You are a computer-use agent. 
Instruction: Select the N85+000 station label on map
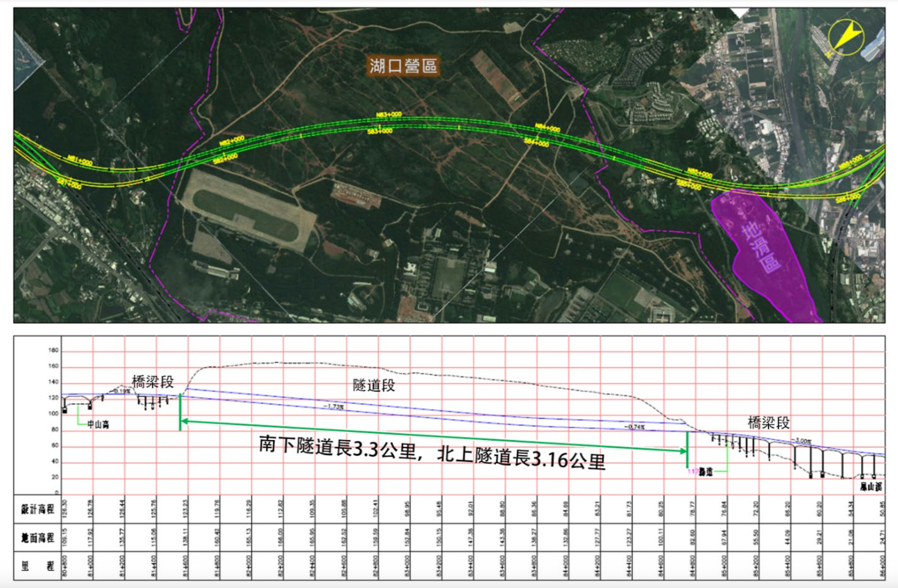(x=700, y=173)
